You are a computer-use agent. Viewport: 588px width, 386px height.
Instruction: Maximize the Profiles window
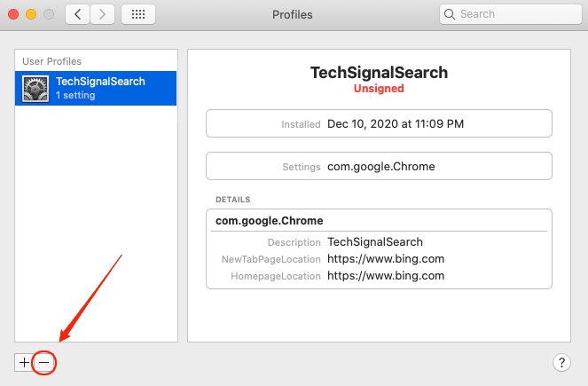[49, 14]
